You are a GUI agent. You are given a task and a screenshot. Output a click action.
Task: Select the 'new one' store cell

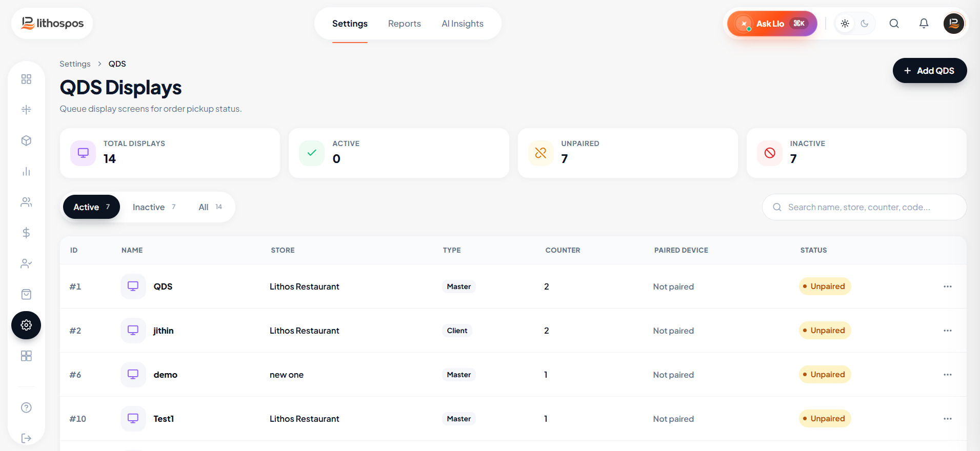point(287,375)
